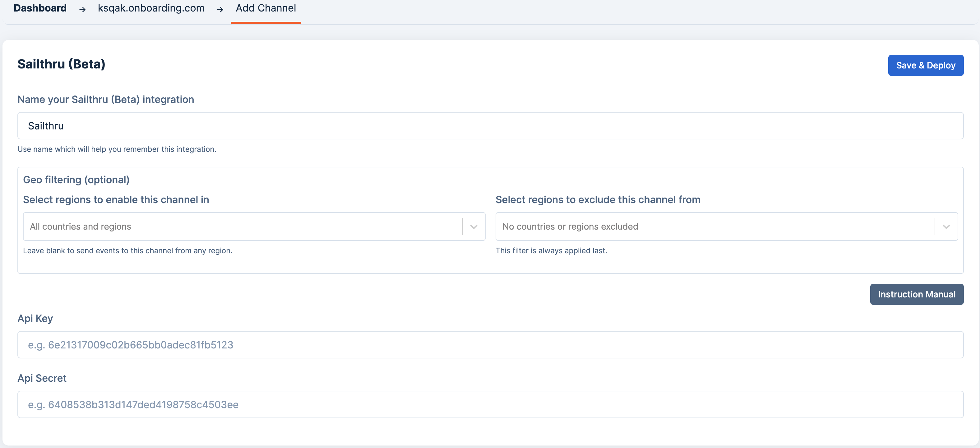Click into the Api Secret input
Screen dimensions: 980x448
pyautogui.click(x=490, y=404)
